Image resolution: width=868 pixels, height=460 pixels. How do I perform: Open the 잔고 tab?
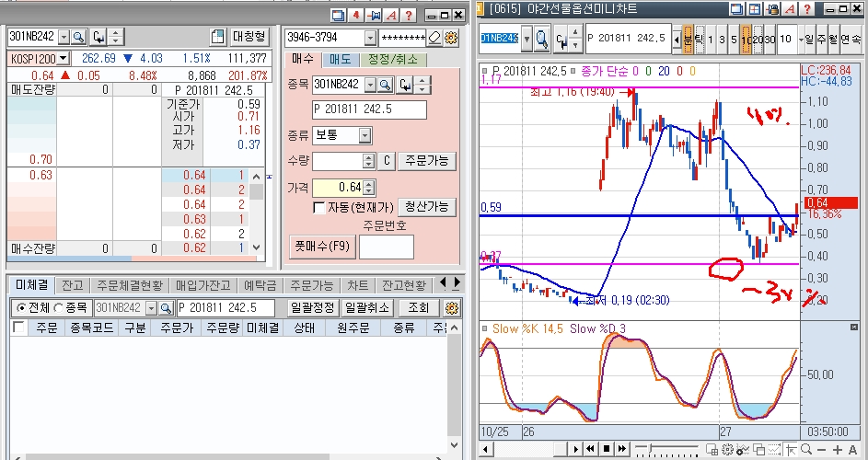[x=72, y=285]
